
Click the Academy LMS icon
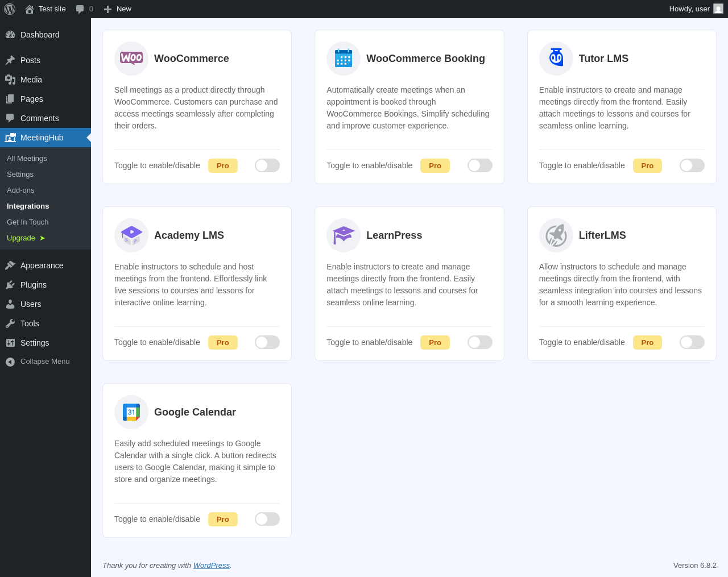click(131, 235)
